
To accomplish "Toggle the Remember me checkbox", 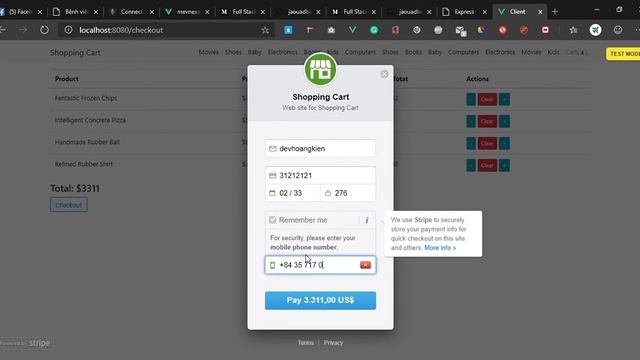I will click(x=273, y=220).
